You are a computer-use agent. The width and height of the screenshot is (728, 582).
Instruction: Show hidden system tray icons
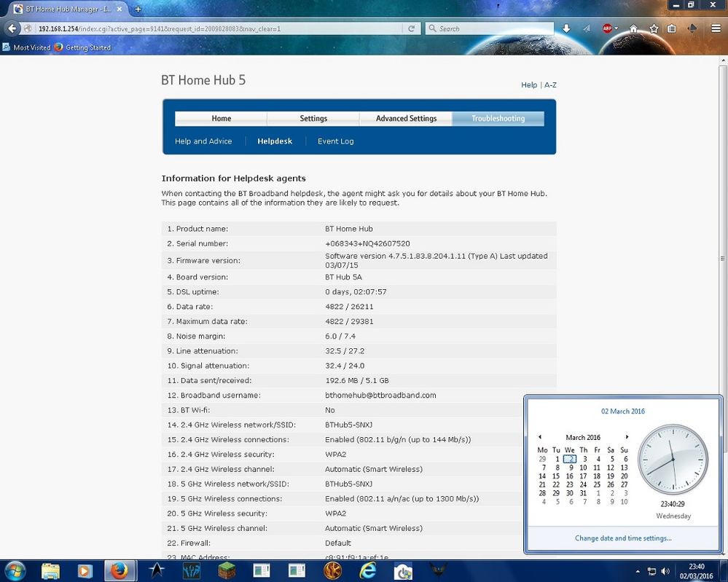pyautogui.click(x=638, y=571)
